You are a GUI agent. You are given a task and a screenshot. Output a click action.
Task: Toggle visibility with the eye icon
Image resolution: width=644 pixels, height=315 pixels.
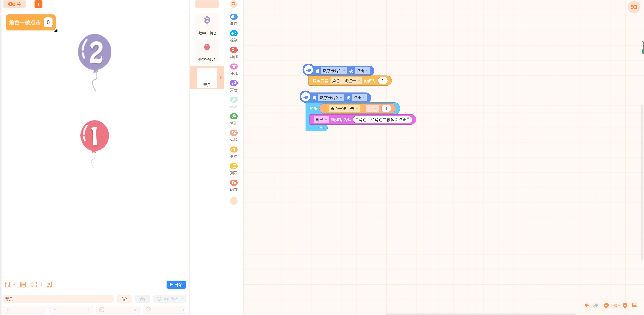tap(124, 299)
